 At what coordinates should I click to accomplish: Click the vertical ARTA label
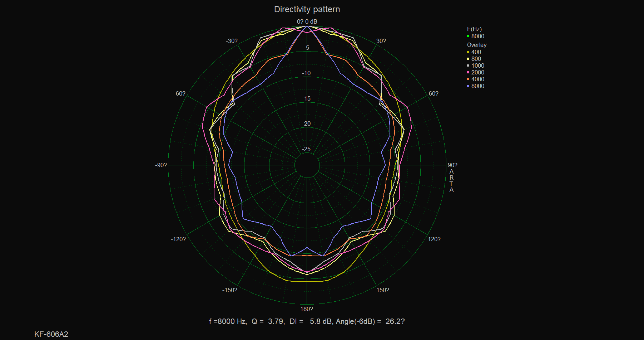pyautogui.click(x=451, y=181)
